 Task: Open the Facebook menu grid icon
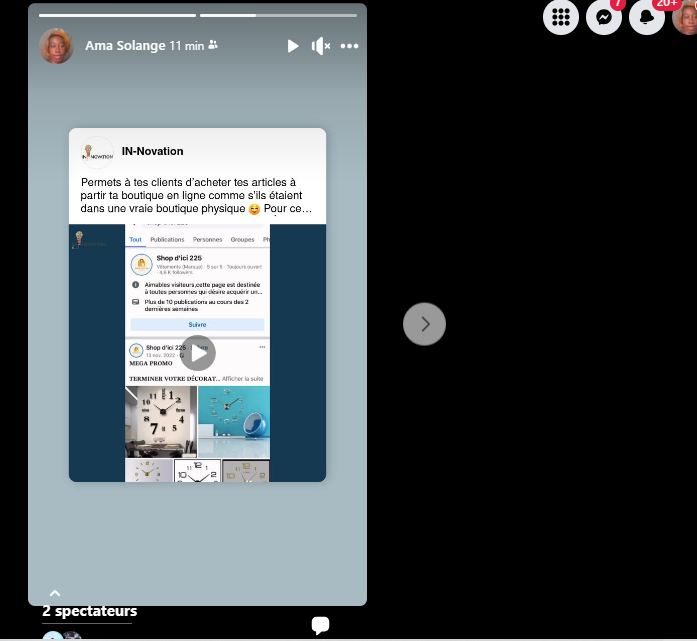(x=561, y=17)
